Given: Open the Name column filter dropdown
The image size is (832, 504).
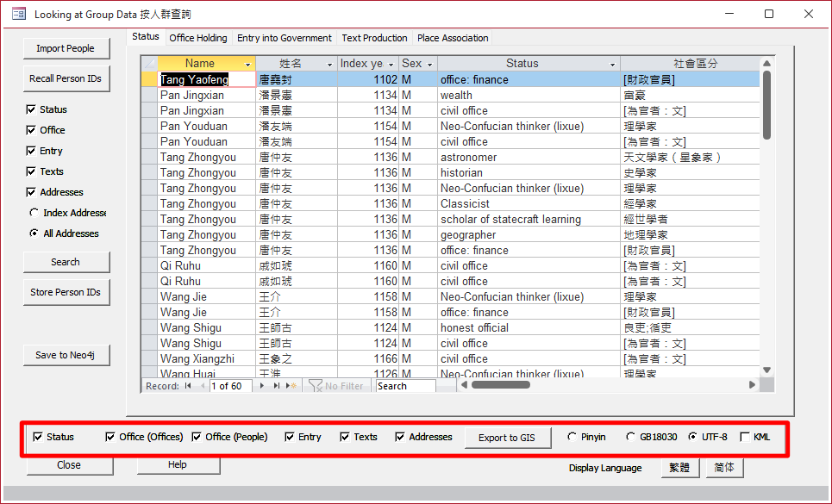Looking at the screenshot, I should tap(248, 64).
